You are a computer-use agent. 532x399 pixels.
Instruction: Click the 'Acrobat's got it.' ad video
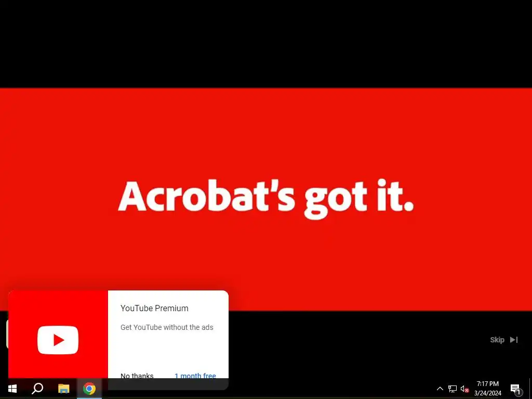point(266,199)
